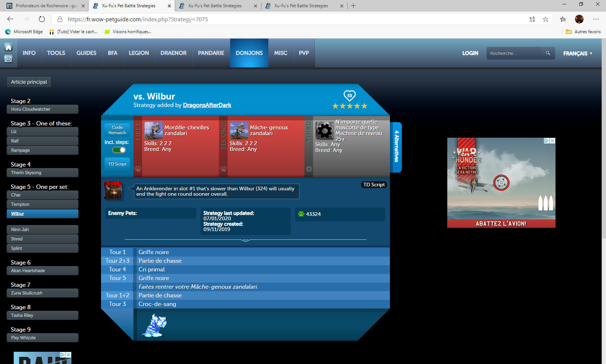Click the Tour 4 Cri primal step
This screenshot has width=606, height=364.
pyautogui.click(x=245, y=269)
